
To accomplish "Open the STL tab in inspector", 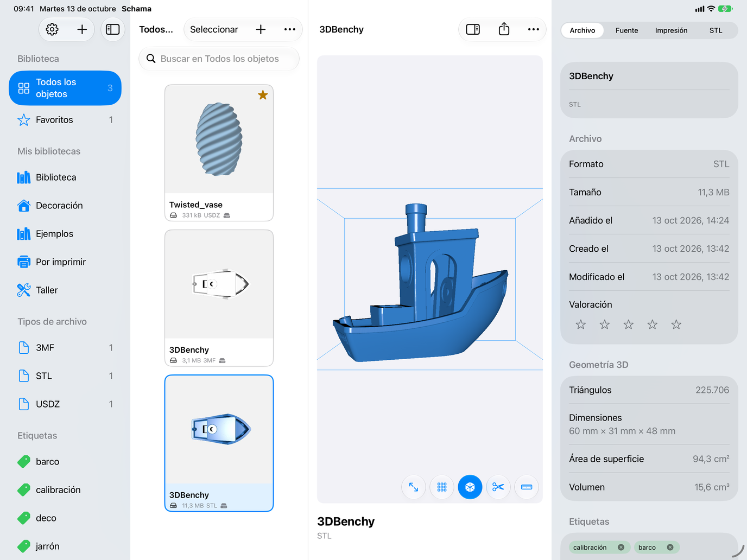I will 716,30.
